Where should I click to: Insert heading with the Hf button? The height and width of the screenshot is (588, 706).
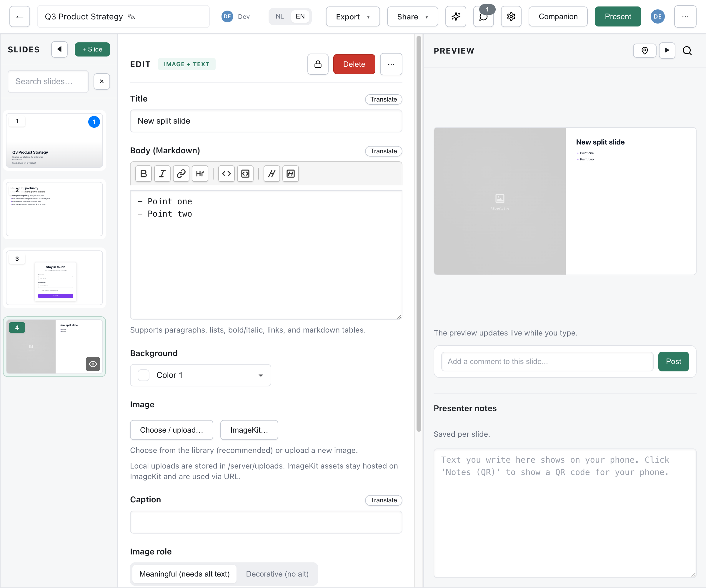pyautogui.click(x=200, y=174)
